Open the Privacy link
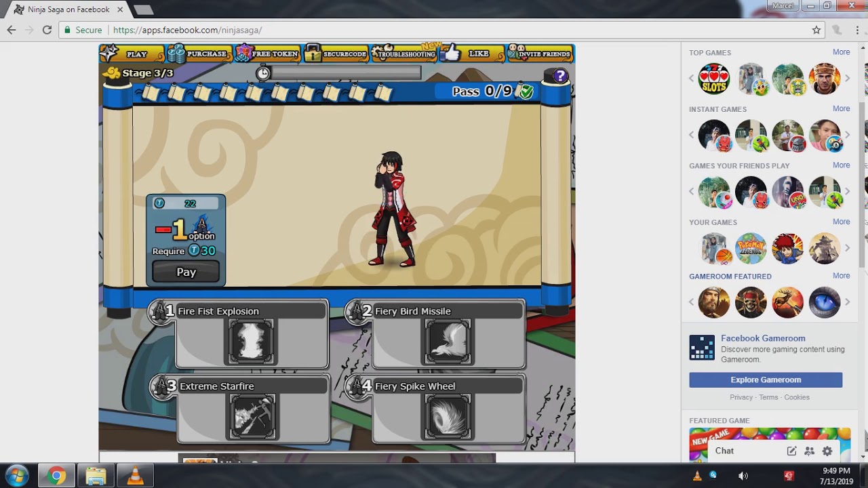The image size is (868, 488). (741, 397)
